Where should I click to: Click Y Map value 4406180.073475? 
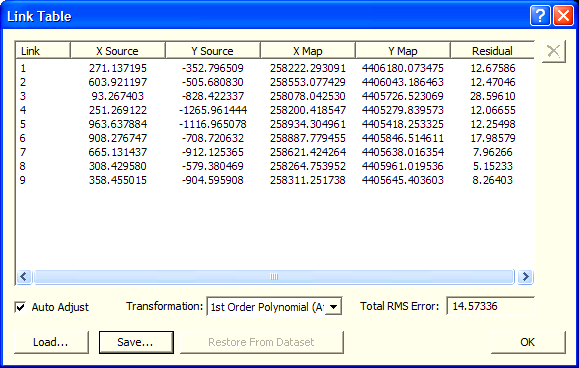pos(402,68)
